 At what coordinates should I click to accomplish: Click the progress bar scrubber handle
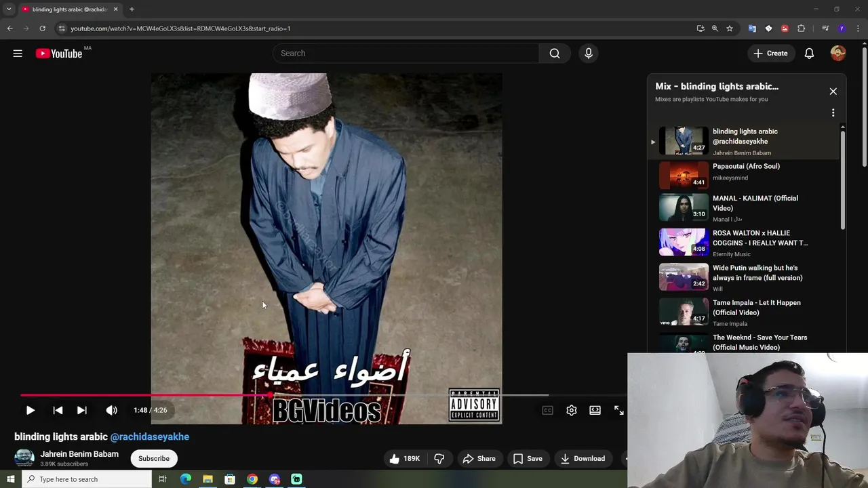(x=271, y=394)
